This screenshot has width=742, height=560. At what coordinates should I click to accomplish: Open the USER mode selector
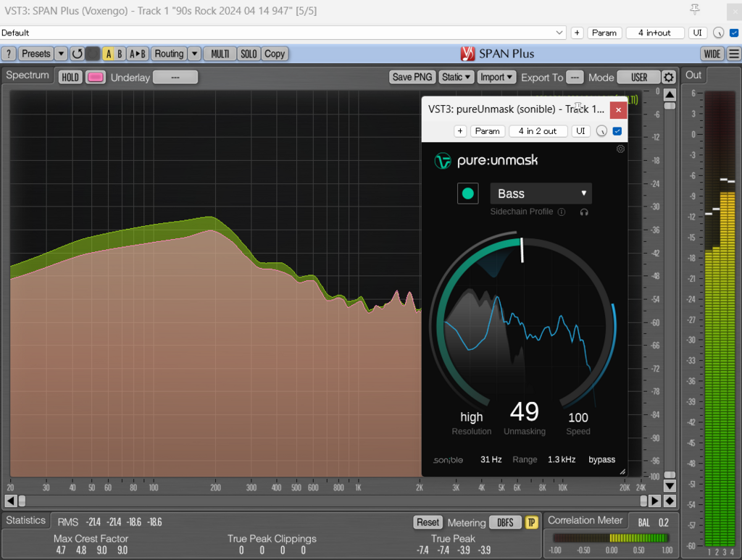click(x=639, y=77)
